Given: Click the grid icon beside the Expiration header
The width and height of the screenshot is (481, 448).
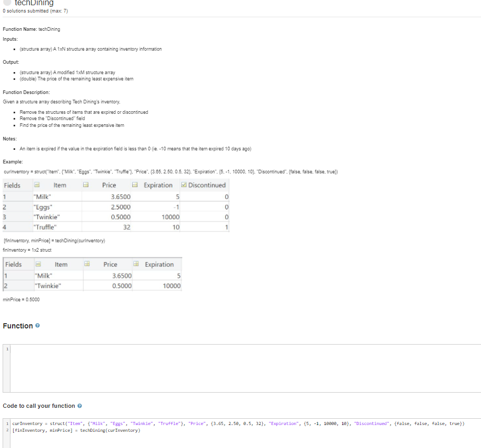Looking at the screenshot, I should pos(135,184).
